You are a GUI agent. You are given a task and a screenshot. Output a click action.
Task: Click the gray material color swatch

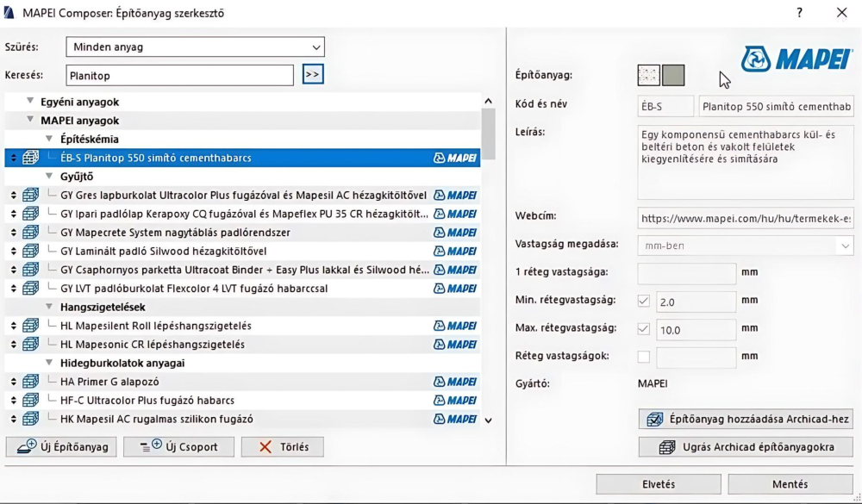pyautogui.click(x=673, y=75)
